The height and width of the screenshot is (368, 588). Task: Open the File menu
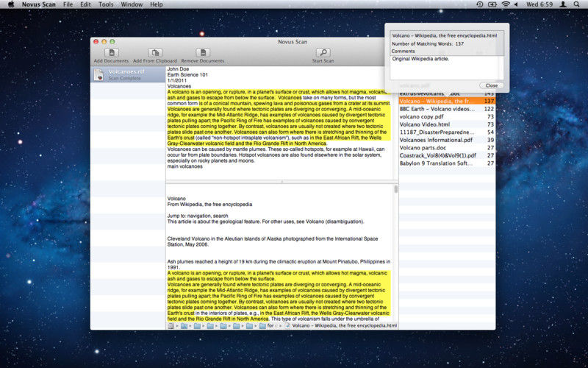pos(68,4)
